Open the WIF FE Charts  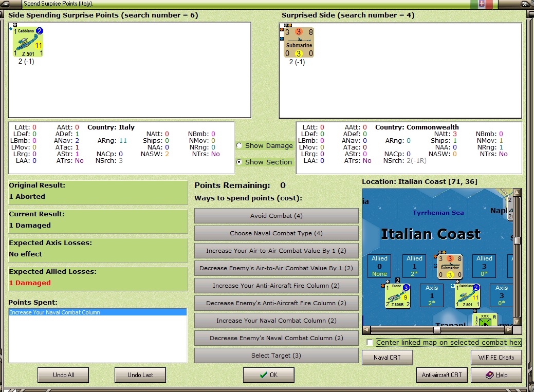coord(496,358)
